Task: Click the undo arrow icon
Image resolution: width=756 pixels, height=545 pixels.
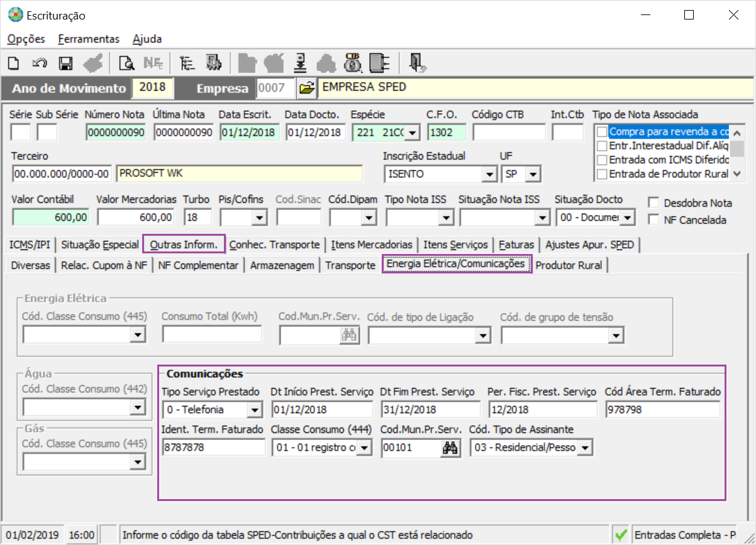Action: [39, 63]
